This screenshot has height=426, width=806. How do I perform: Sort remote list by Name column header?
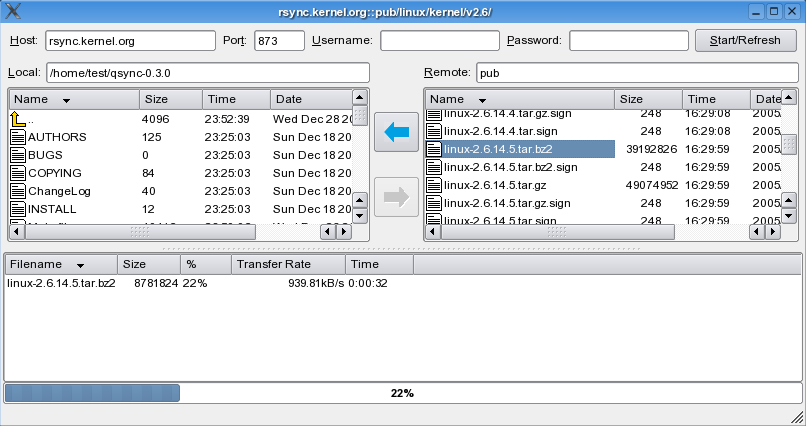point(519,99)
